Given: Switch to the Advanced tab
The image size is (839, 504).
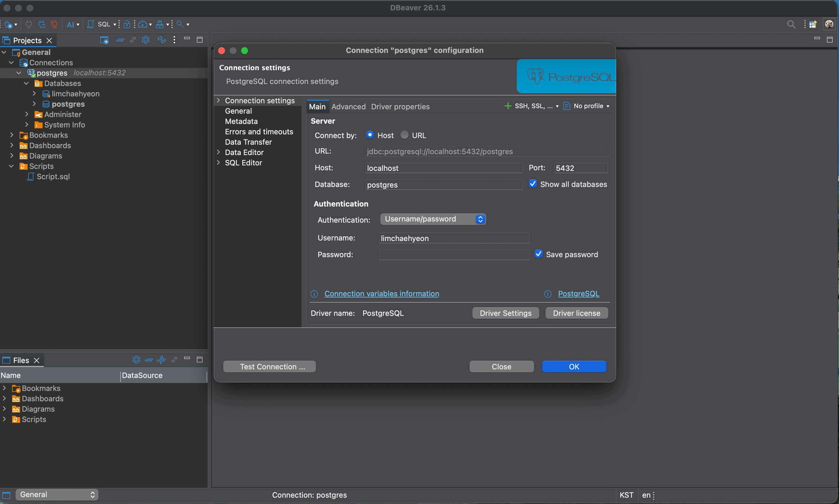Looking at the screenshot, I should click(x=348, y=107).
